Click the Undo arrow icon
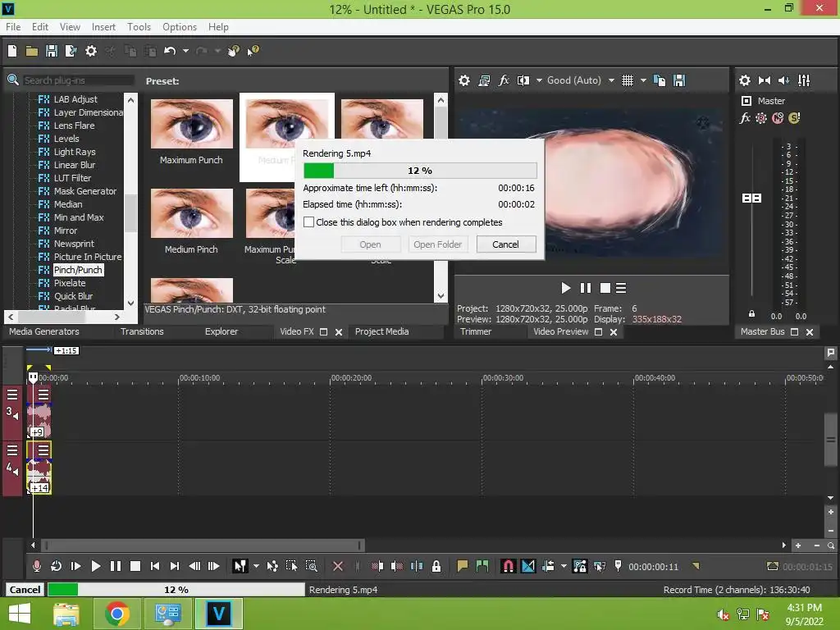 170,51
